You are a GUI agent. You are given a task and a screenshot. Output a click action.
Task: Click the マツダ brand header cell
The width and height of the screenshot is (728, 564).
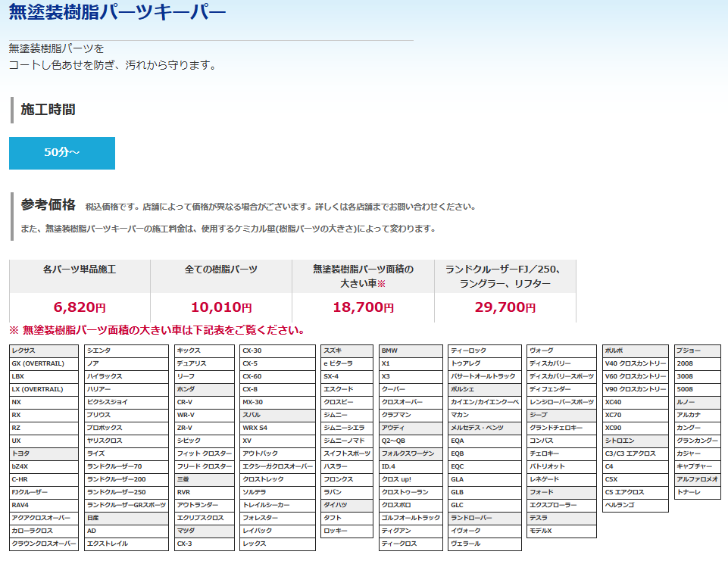(x=205, y=531)
